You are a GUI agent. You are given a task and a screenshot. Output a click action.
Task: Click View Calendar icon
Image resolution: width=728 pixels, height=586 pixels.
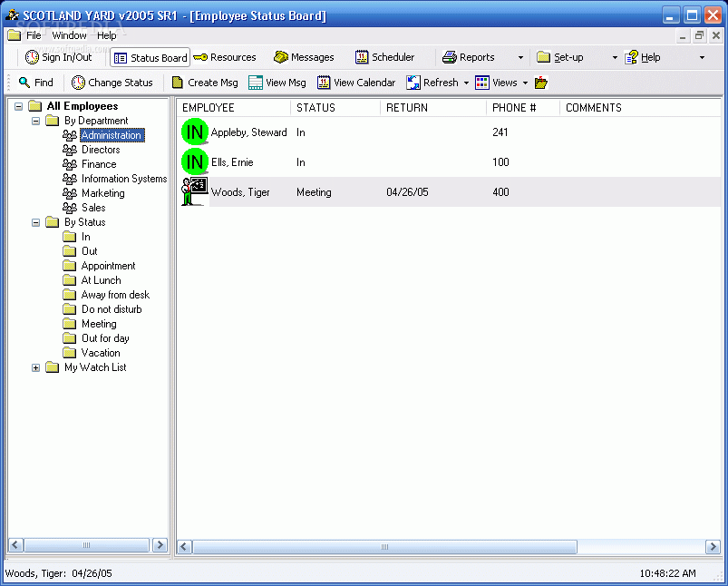324,83
